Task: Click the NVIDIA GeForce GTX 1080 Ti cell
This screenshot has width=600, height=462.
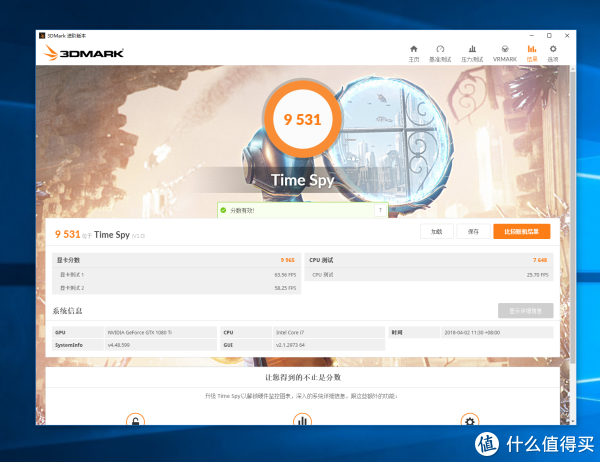Action: coord(161,332)
